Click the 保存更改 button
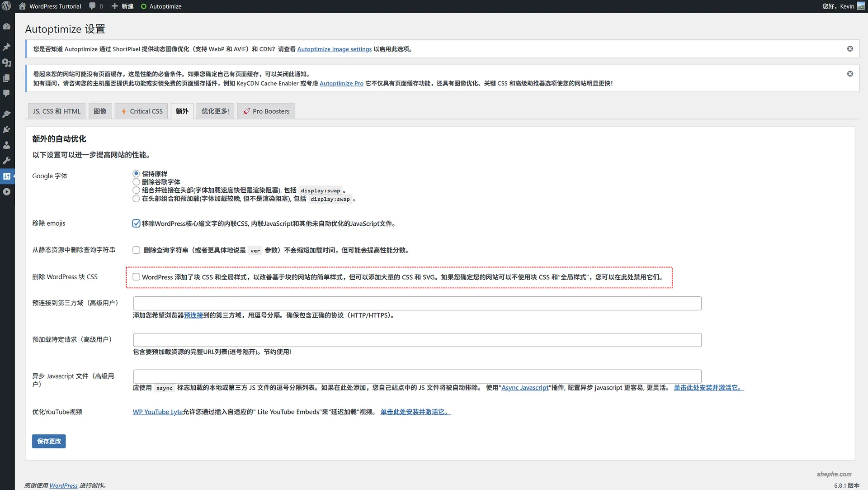 [48, 441]
